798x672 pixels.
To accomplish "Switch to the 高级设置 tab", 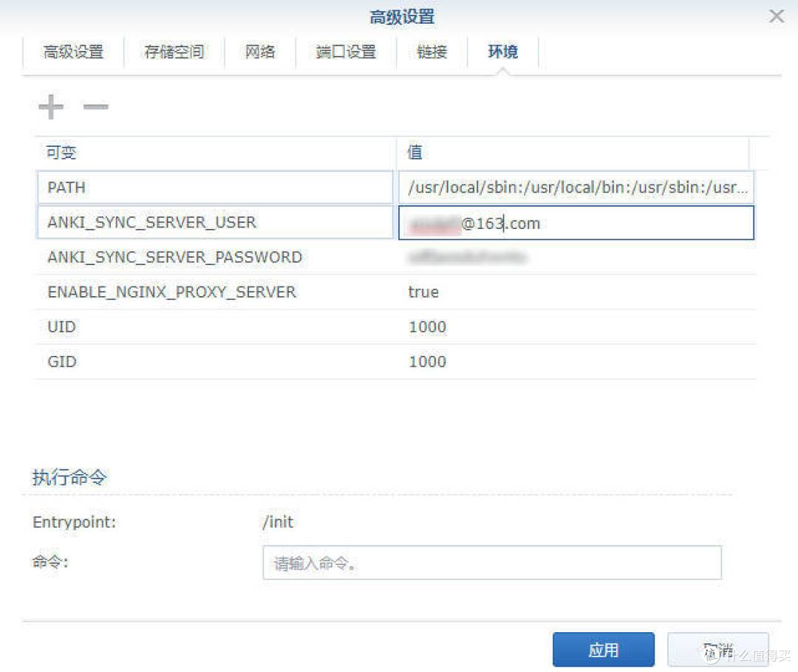I will (72, 52).
